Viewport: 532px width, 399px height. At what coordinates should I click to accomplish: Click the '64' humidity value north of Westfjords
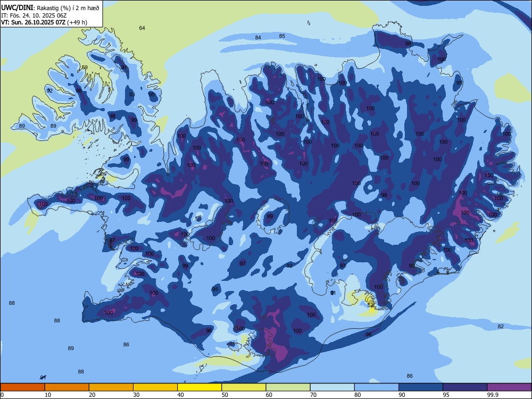click(x=142, y=28)
